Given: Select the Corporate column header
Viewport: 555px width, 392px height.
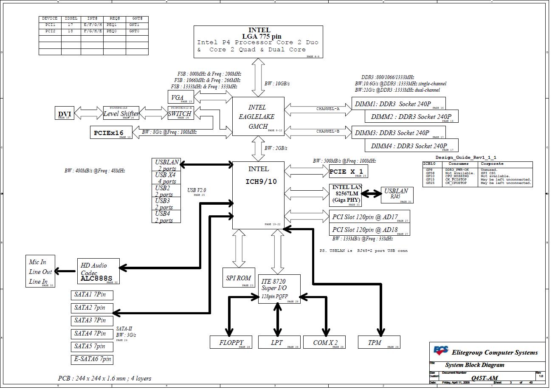Looking at the screenshot, I should tap(492, 164).
